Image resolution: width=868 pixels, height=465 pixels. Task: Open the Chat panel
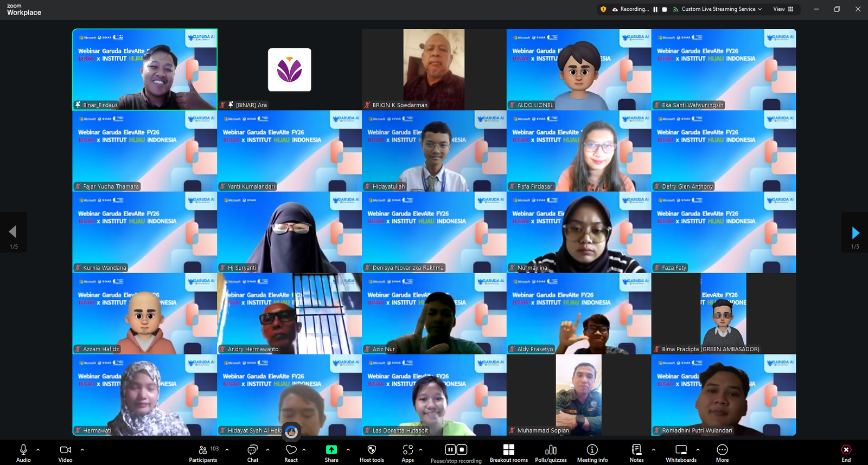click(253, 453)
